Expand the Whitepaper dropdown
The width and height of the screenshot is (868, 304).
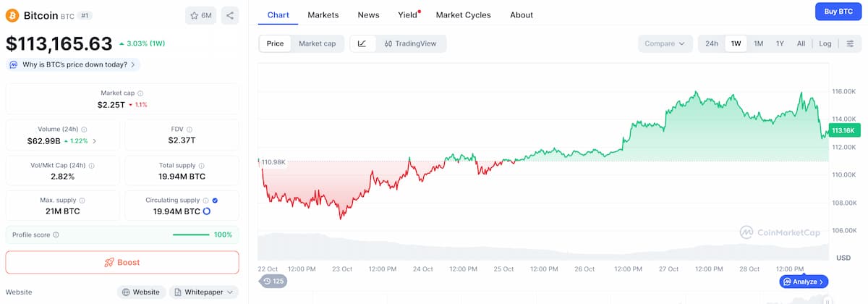tap(204, 292)
